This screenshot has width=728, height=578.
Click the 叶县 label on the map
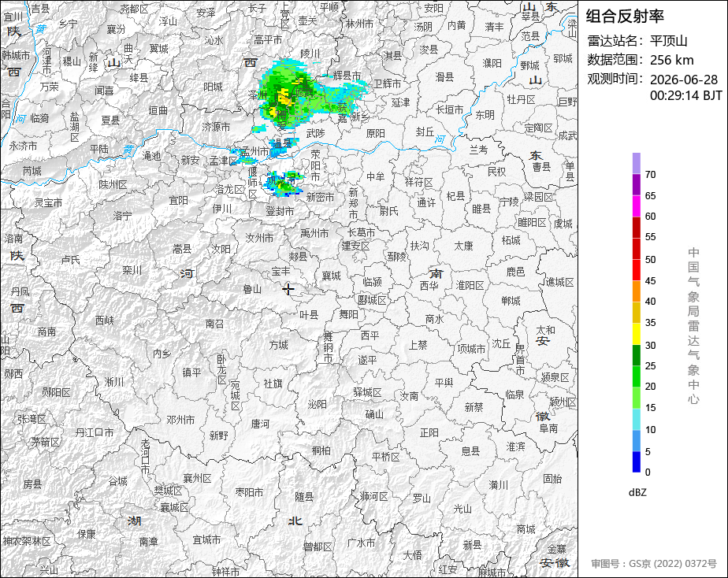pyautogui.click(x=309, y=315)
